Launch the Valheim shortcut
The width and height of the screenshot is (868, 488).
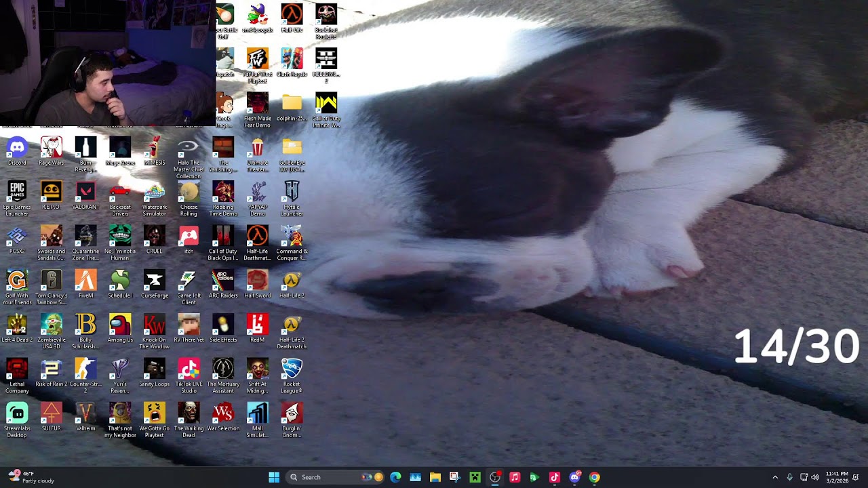[85, 416]
